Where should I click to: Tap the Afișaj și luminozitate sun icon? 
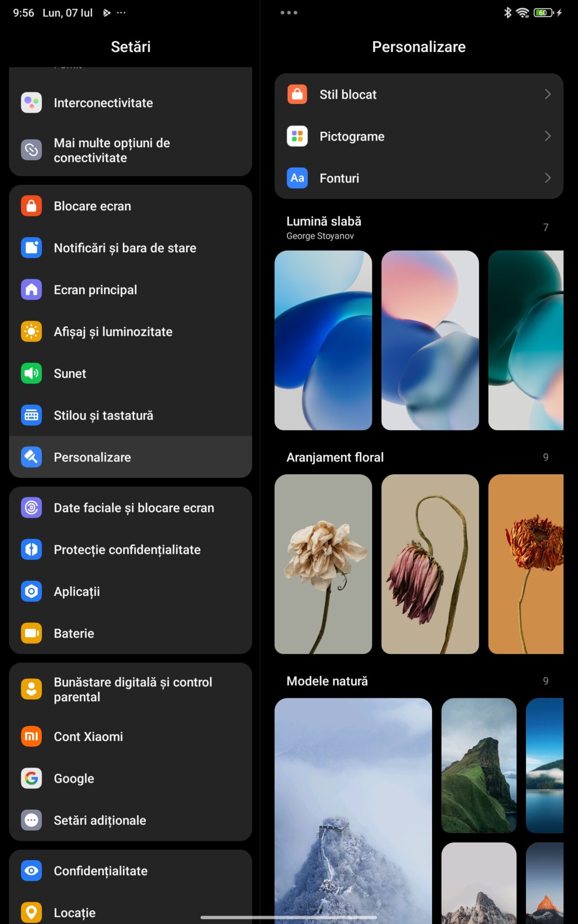point(31,332)
